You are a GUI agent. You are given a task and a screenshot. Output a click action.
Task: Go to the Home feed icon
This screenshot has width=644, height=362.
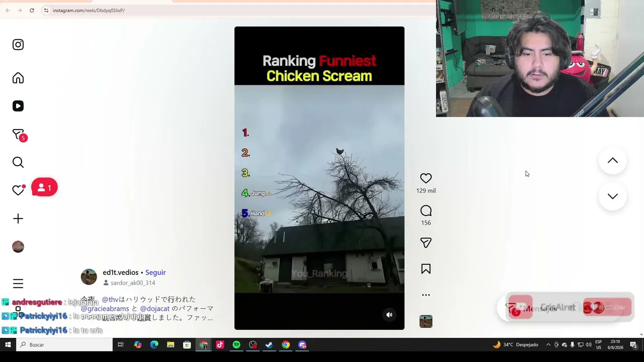click(x=18, y=78)
